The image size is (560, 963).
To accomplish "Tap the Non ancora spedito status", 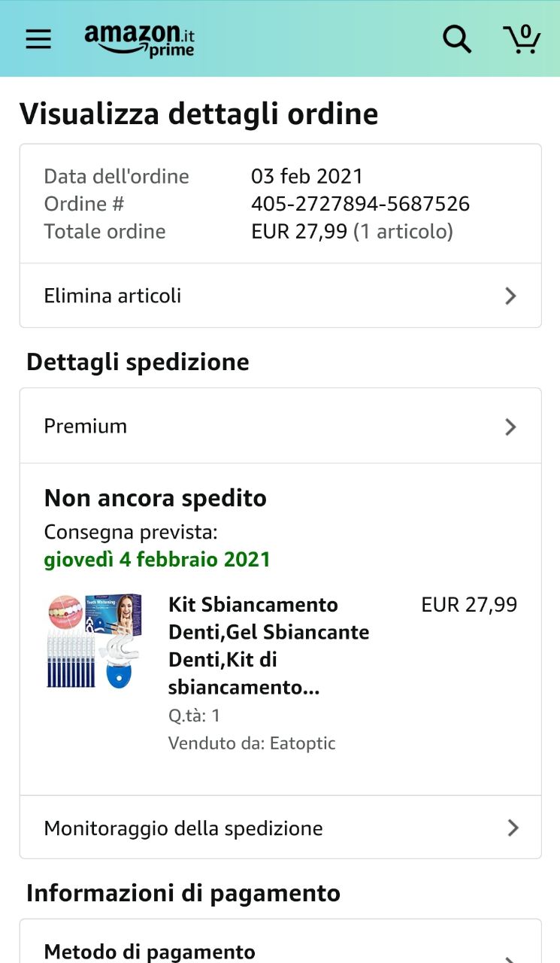I will point(156,498).
